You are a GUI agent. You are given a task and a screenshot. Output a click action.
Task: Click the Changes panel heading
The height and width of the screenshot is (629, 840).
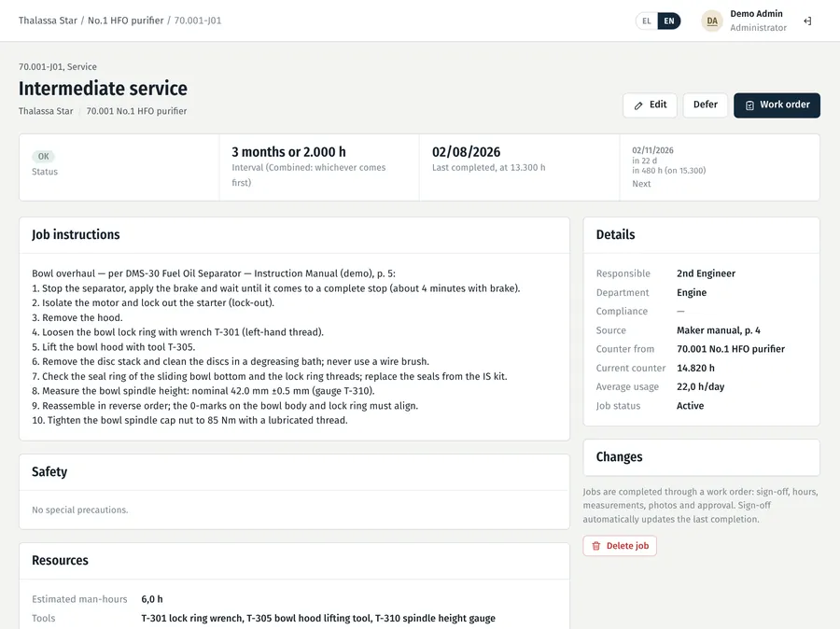[x=620, y=457]
